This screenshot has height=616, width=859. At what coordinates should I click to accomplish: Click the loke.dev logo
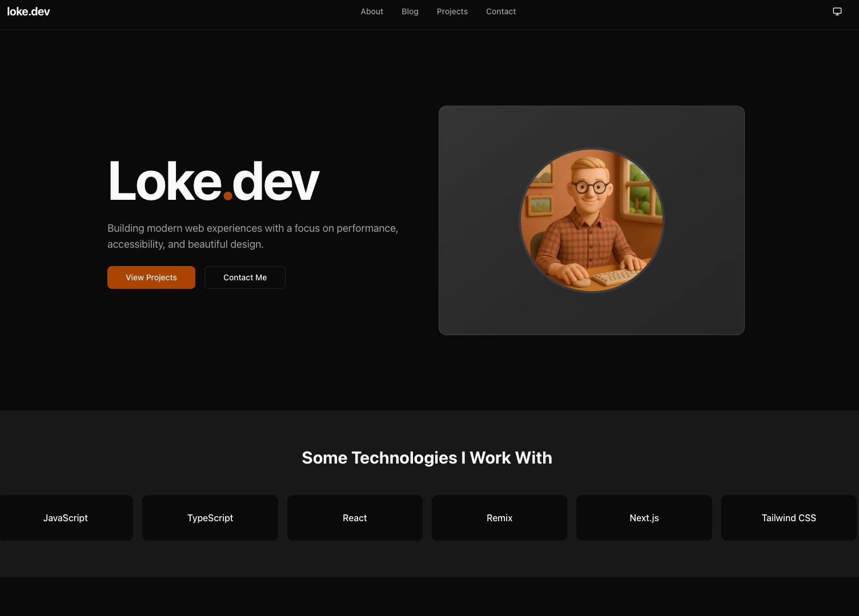coord(29,11)
